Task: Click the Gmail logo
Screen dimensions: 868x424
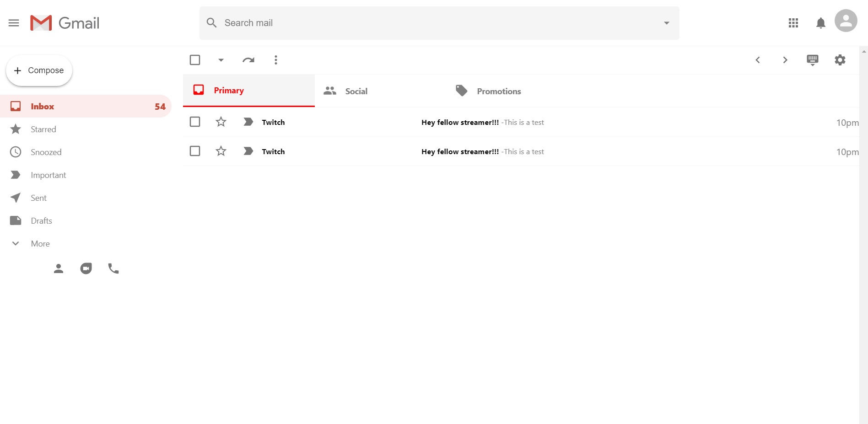Action: coord(64,23)
